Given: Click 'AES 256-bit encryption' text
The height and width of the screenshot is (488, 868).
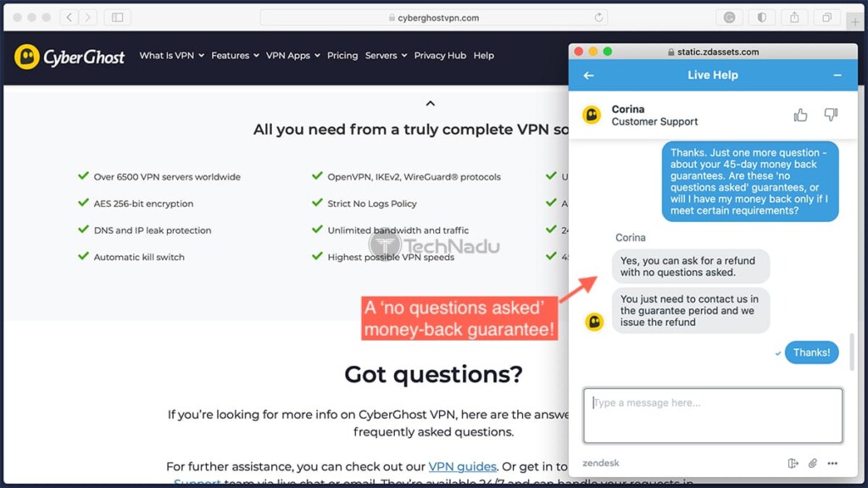Looking at the screenshot, I should click(143, 203).
